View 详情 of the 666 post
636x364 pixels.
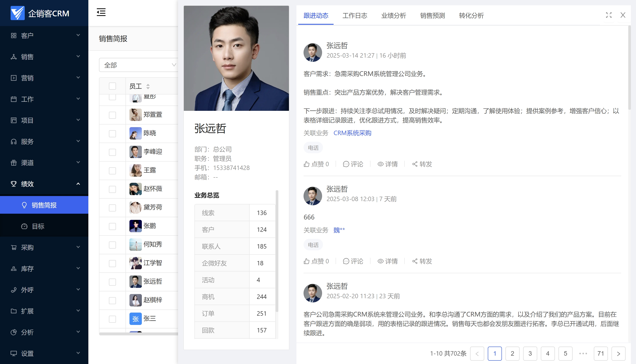point(387,261)
